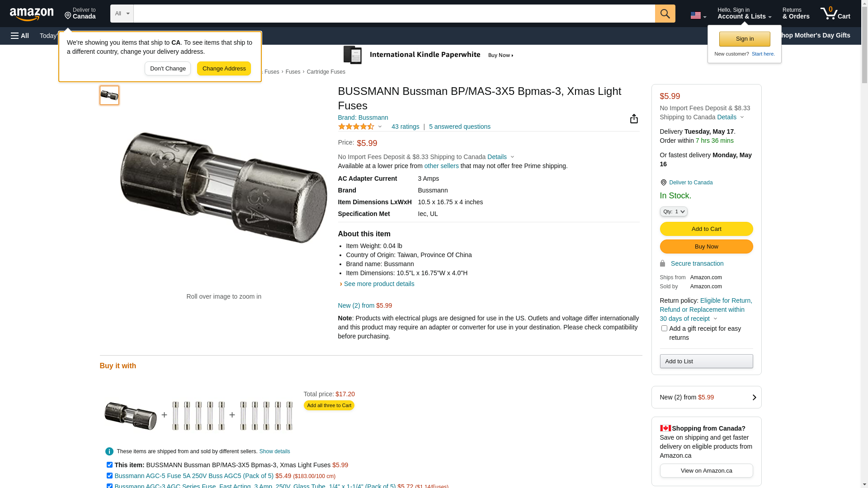The height and width of the screenshot is (488, 868).
Task: Click the star rating icons
Action: click(x=356, y=127)
